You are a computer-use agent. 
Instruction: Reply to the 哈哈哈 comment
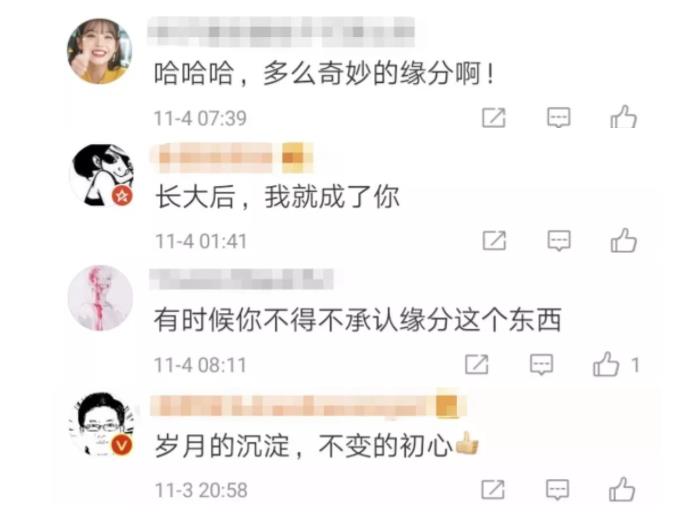[x=559, y=117]
